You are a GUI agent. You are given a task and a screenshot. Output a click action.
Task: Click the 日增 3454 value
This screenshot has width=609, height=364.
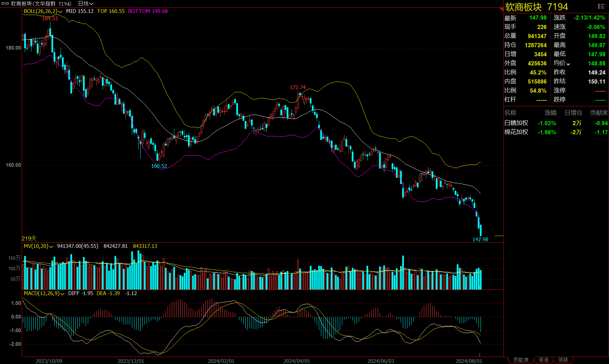tap(540, 54)
